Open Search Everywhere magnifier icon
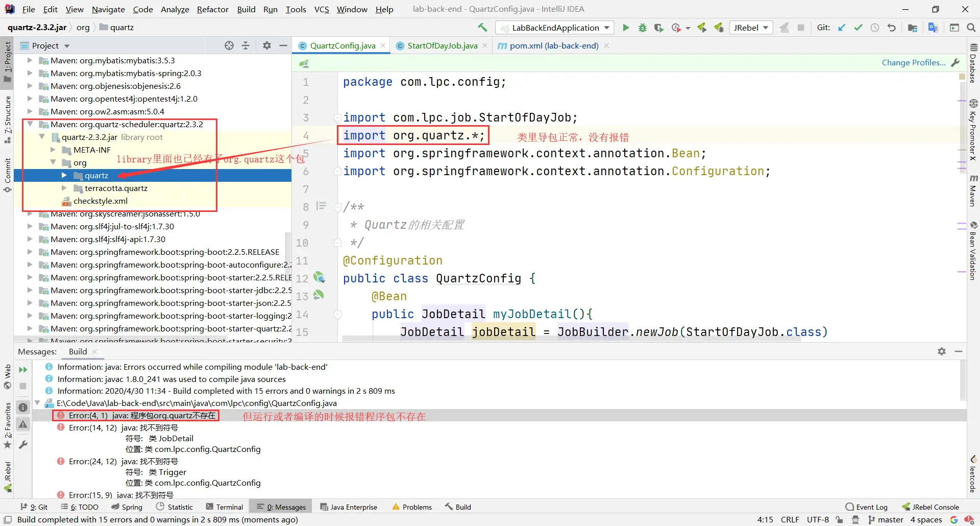 pos(971,28)
